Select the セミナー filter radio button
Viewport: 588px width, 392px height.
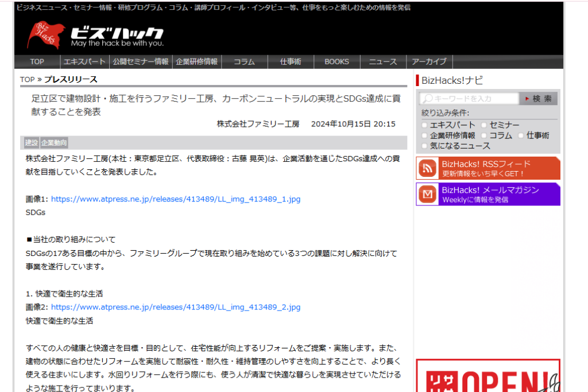coord(483,125)
